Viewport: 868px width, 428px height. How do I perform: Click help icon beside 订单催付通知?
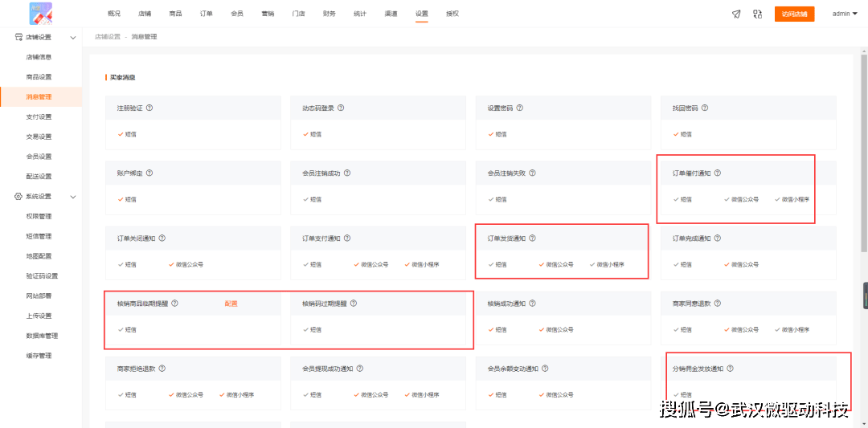[718, 173]
